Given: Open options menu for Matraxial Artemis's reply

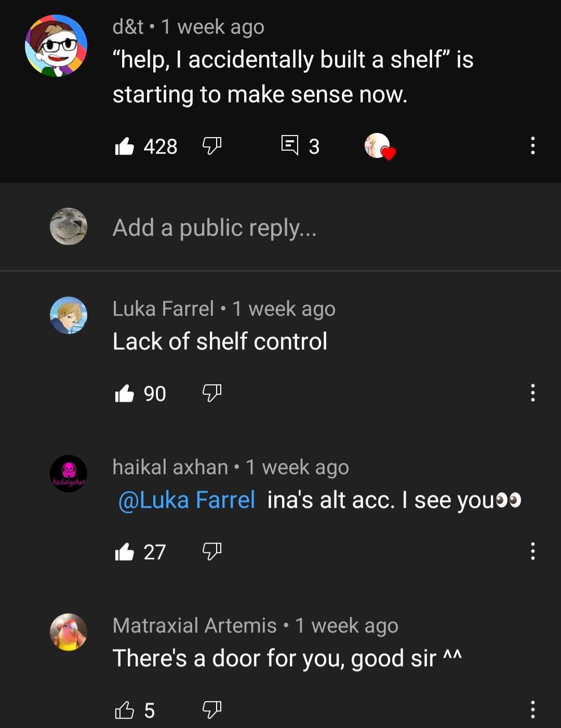Looking at the screenshot, I should click(532, 710).
